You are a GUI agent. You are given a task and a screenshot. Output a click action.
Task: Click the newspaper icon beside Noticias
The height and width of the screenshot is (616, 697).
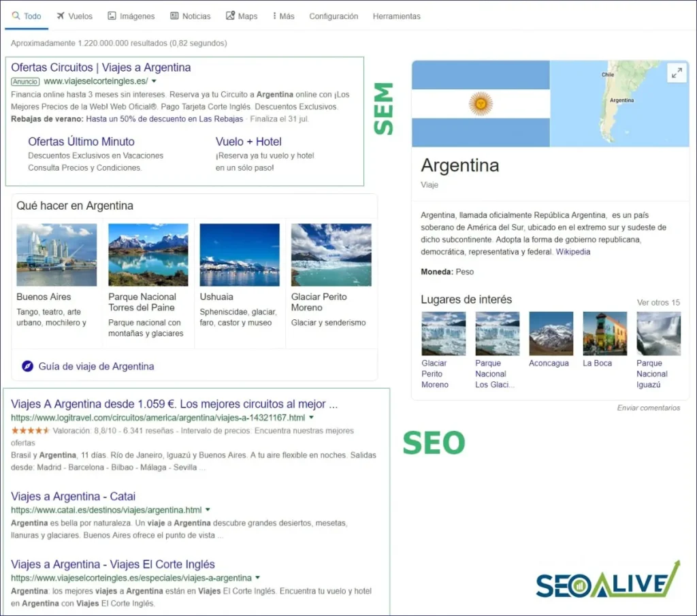174,16
